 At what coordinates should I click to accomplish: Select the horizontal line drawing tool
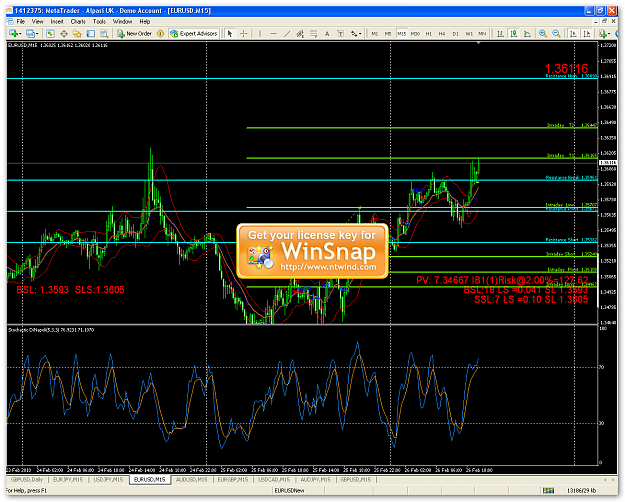tap(273, 34)
